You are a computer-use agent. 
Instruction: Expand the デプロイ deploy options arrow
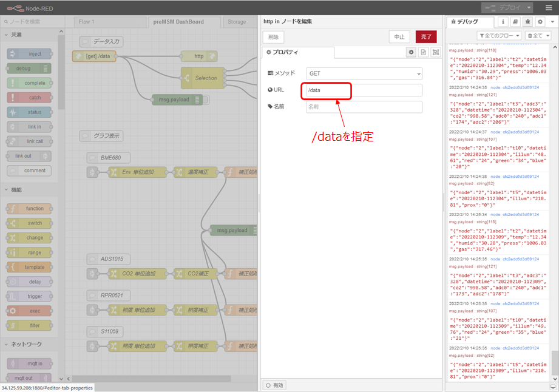point(530,7)
